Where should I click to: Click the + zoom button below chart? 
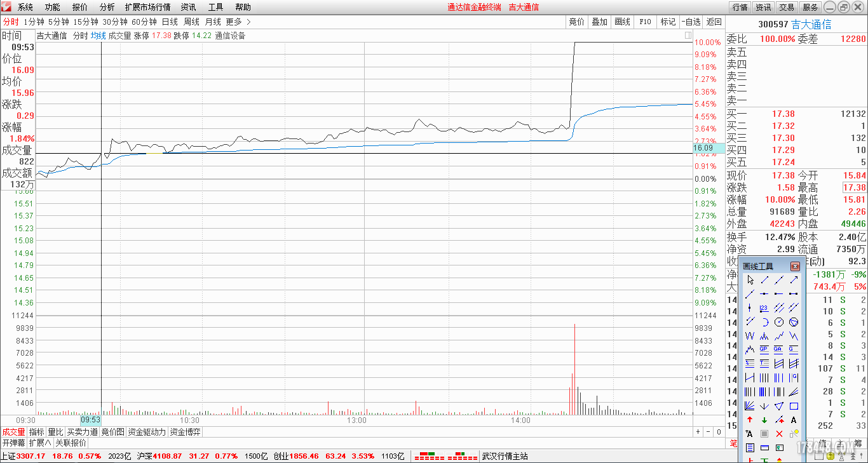(698, 432)
